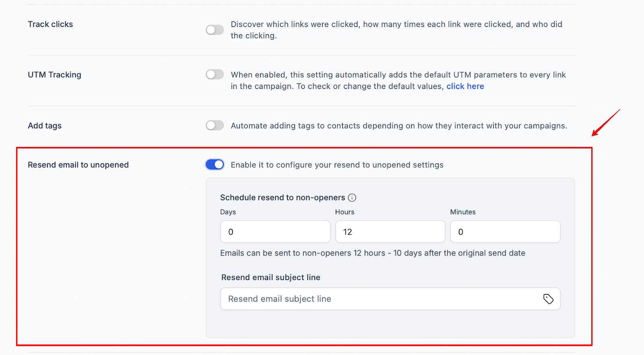Click the "UTM Tracking" setting label
The width and height of the screenshot is (644, 355).
54,75
